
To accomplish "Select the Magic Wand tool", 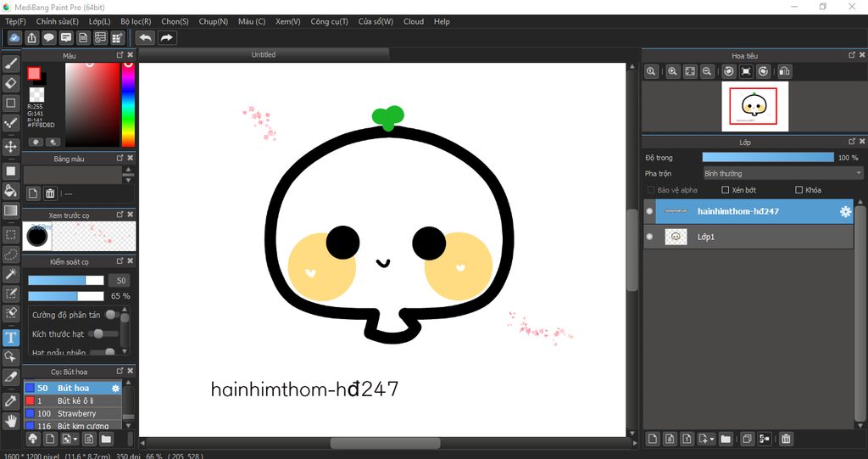I will click(10, 274).
